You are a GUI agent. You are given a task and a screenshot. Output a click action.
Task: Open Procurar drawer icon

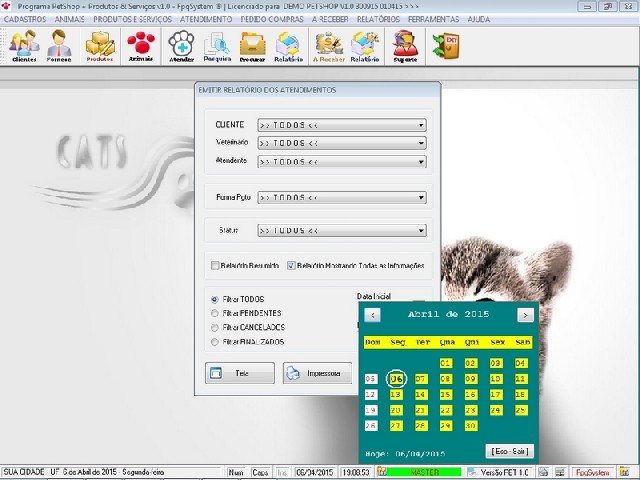[253, 46]
